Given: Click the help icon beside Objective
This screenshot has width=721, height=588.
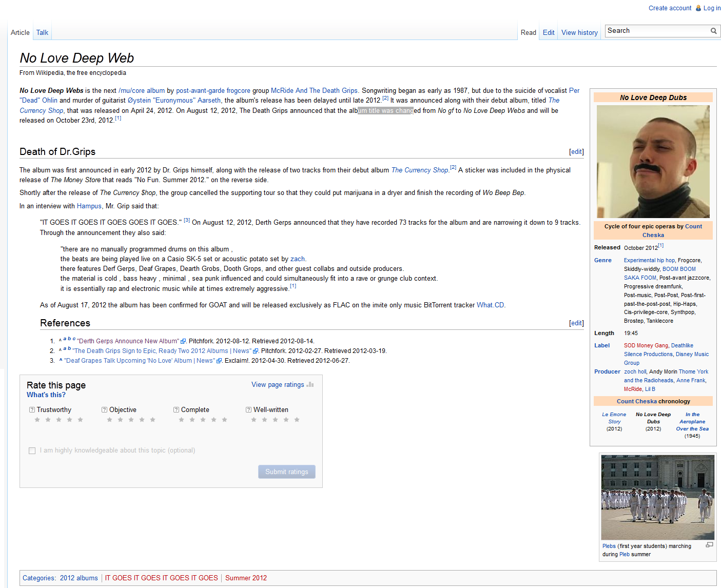Looking at the screenshot, I should [x=104, y=410].
